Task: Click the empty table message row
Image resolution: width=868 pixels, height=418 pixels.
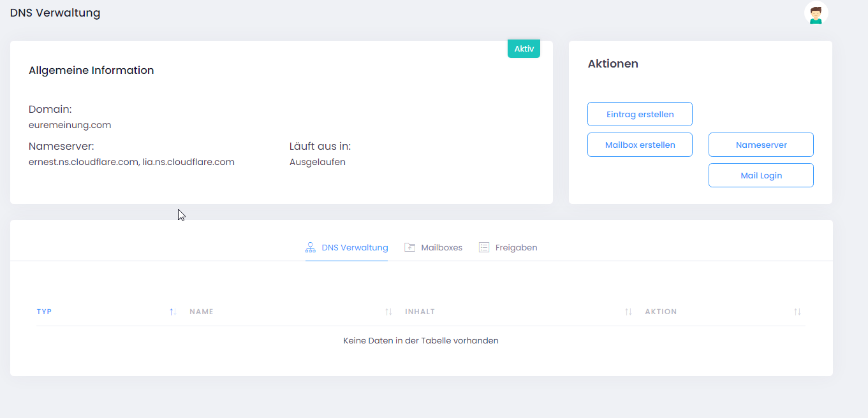Action: point(421,340)
